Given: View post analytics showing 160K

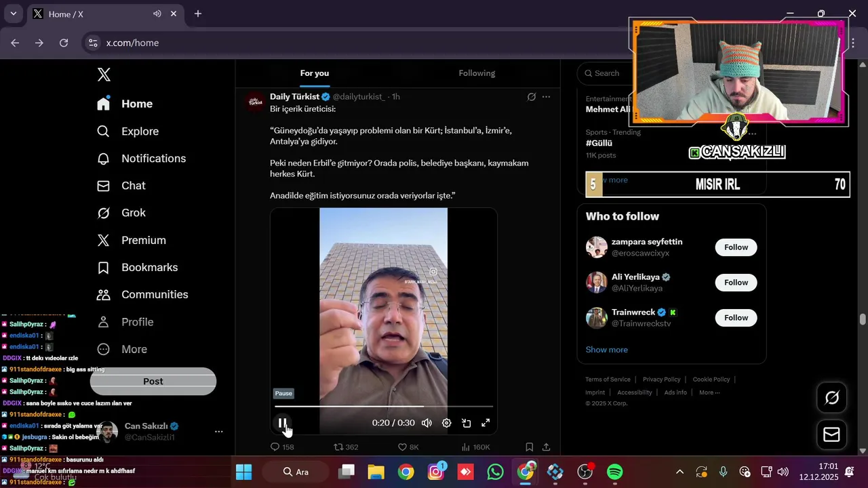Looking at the screenshot, I should (x=475, y=447).
